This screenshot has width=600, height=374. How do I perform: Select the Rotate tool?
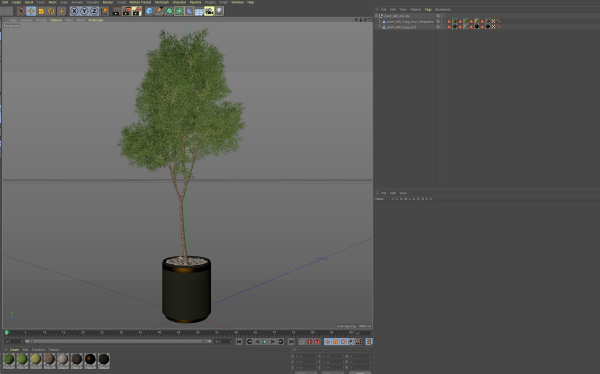[51, 11]
